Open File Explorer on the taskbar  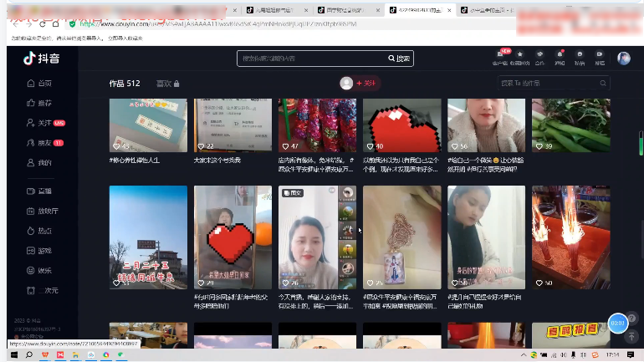75,354
